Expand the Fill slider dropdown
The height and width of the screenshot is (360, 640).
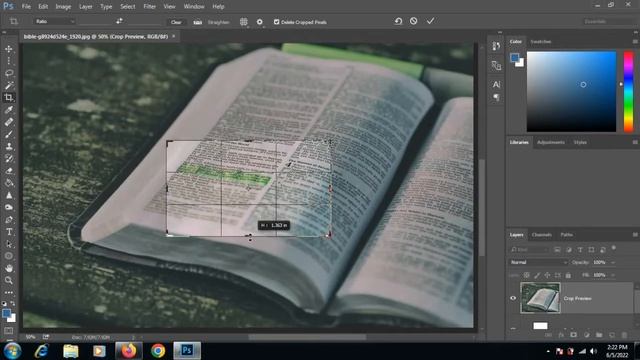tap(613, 276)
